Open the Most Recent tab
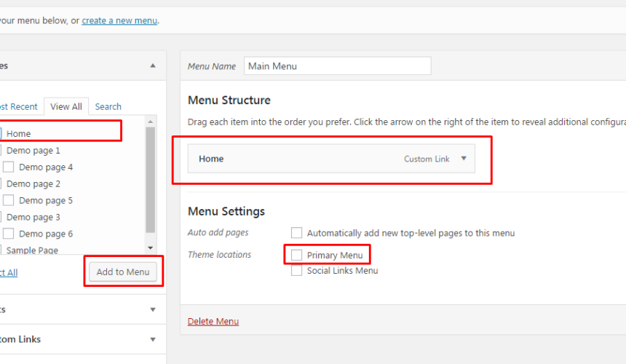Viewport: 626px width, 364px height. 18,106
